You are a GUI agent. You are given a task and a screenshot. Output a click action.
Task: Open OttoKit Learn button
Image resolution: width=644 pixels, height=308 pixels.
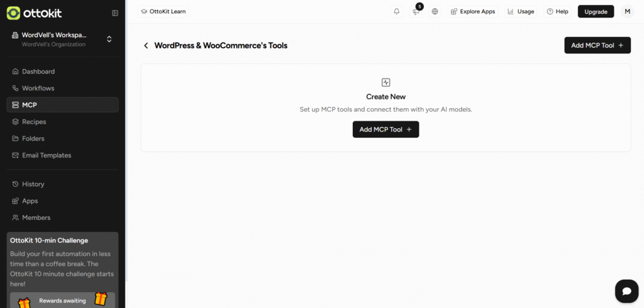tap(163, 11)
